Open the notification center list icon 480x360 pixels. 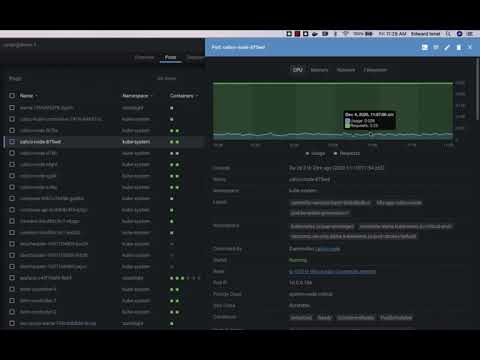pyautogui.click(x=470, y=34)
